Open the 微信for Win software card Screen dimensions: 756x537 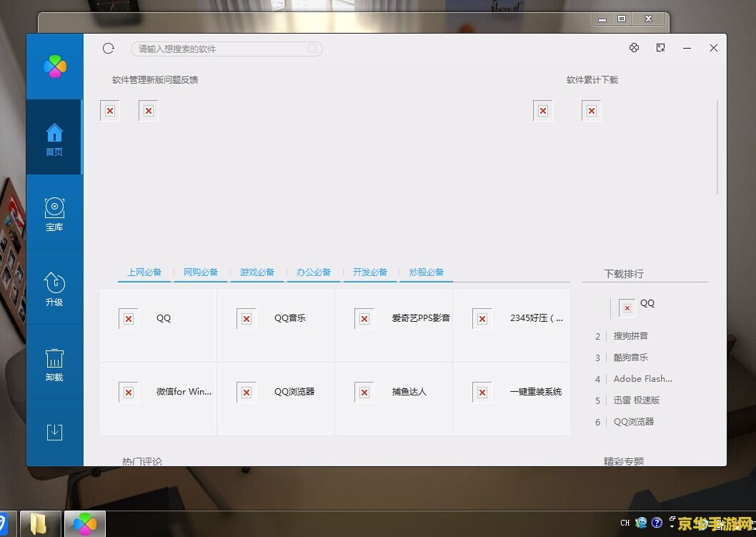(158, 399)
